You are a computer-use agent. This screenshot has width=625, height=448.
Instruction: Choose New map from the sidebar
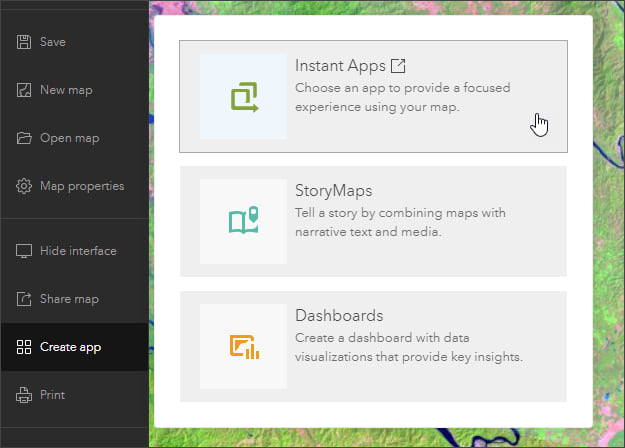(x=75, y=90)
